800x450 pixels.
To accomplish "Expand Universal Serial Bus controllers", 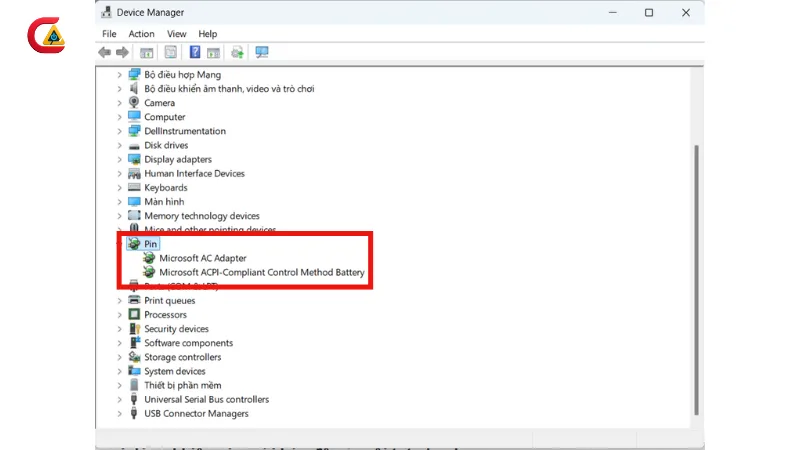I will coord(120,399).
